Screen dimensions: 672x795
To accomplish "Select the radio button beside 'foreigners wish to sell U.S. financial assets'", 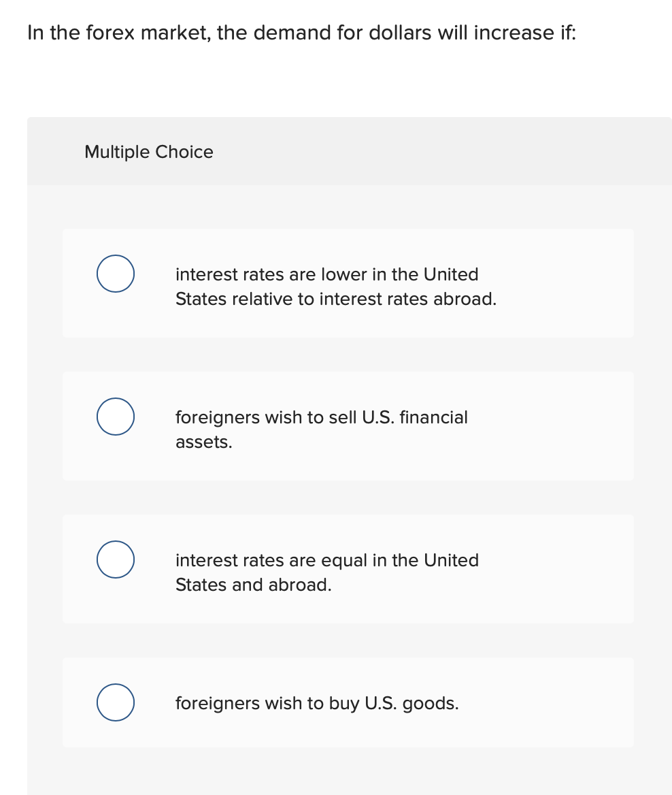I will tap(115, 417).
